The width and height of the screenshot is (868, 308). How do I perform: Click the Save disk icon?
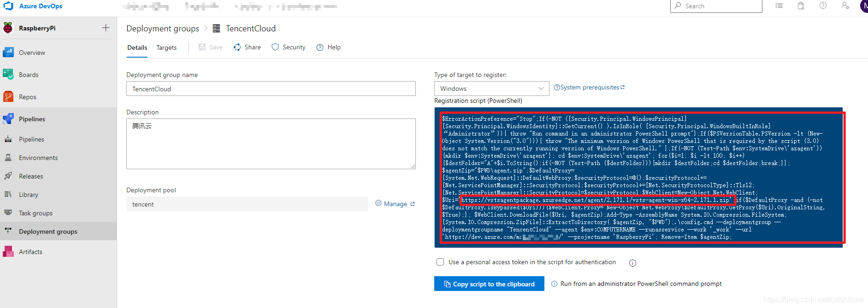202,47
